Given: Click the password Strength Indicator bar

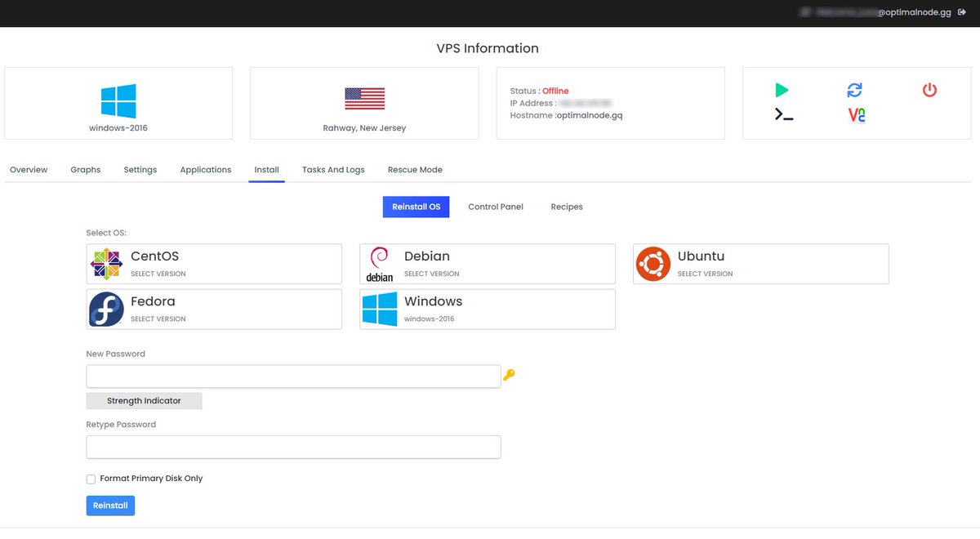Looking at the screenshot, I should point(144,400).
